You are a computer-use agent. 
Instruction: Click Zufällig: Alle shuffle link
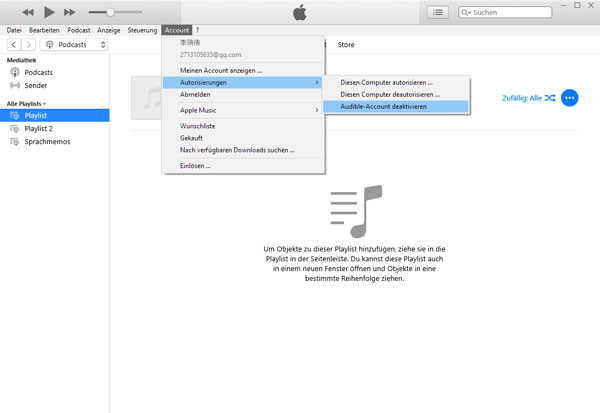(x=522, y=98)
